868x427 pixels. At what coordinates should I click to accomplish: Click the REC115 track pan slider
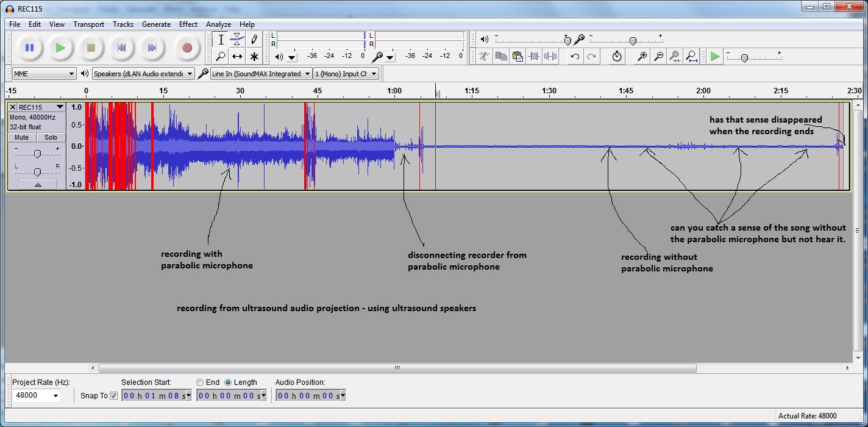37,171
